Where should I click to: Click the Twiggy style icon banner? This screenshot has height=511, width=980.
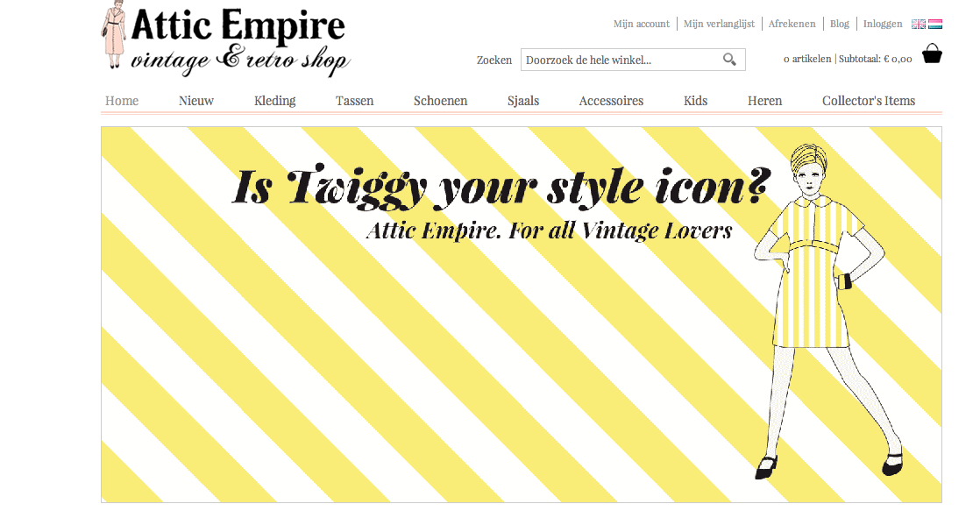point(522,314)
